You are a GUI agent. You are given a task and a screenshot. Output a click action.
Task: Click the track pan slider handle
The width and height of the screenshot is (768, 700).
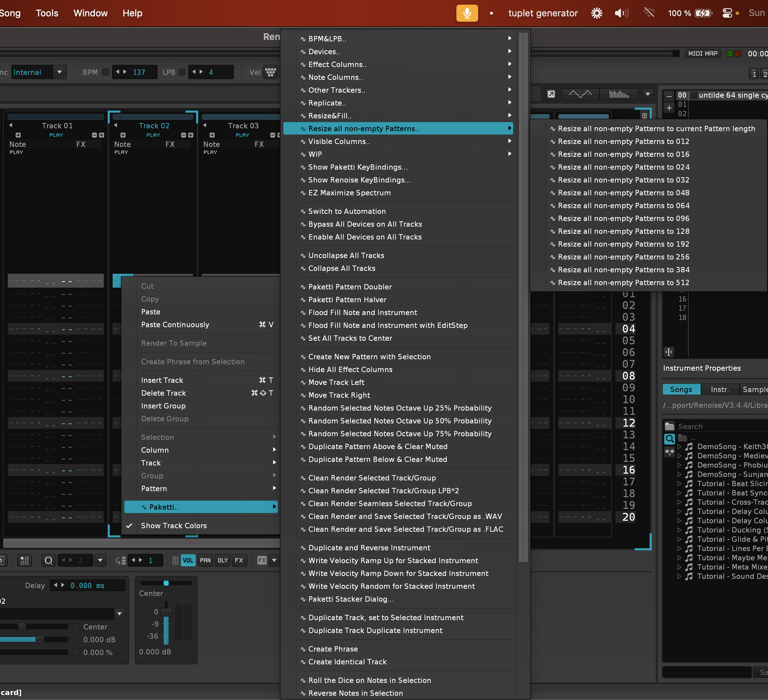click(x=166, y=583)
